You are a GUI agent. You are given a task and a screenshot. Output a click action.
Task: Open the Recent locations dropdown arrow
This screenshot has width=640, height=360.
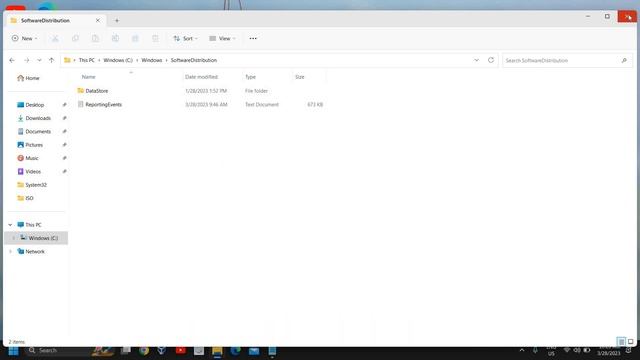pos(39,60)
